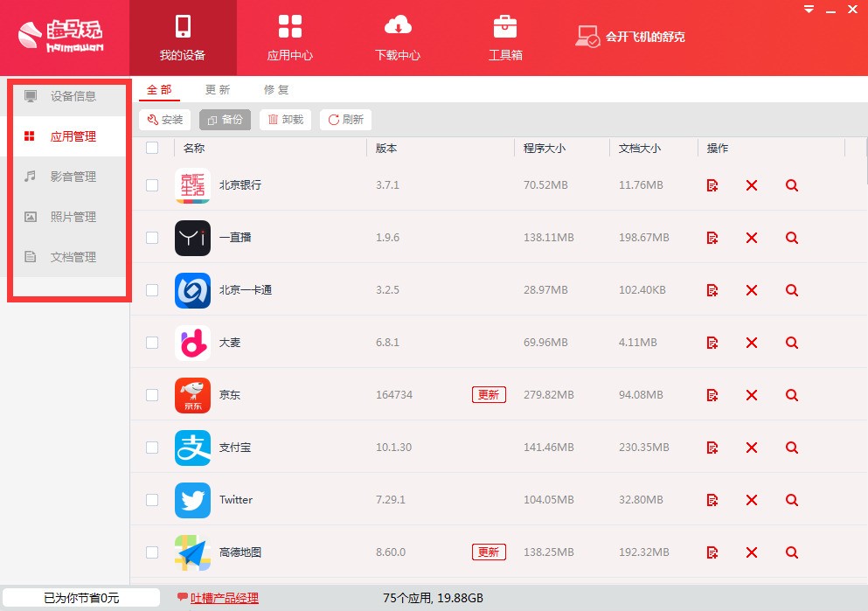Click the search icon for 北京一卡通
The height and width of the screenshot is (611, 868).
792,290
